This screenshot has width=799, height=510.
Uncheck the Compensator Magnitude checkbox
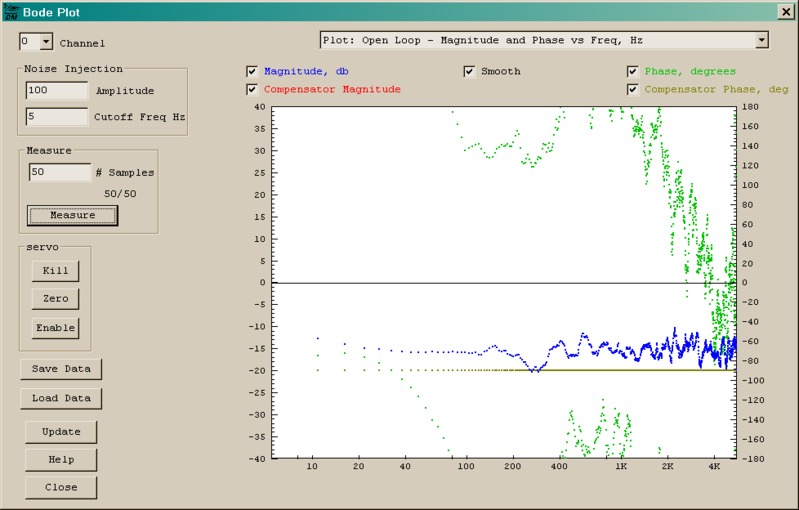coord(252,90)
